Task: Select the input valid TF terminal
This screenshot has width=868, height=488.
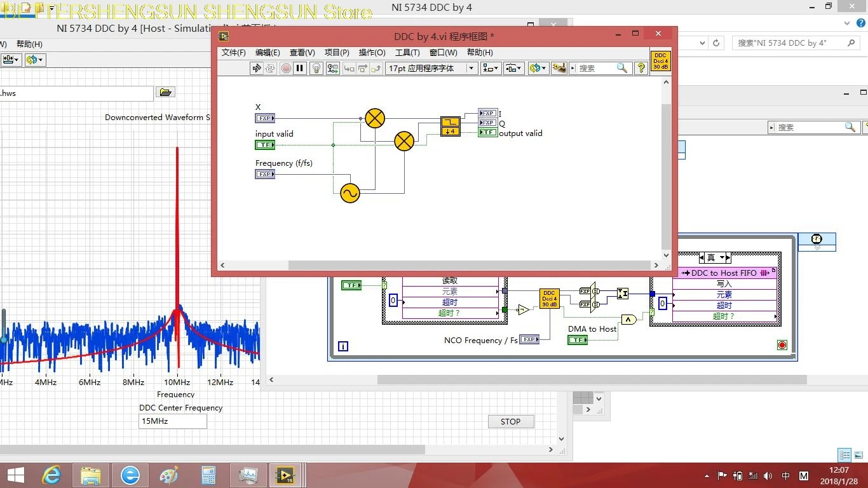Action: click(264, 145)
